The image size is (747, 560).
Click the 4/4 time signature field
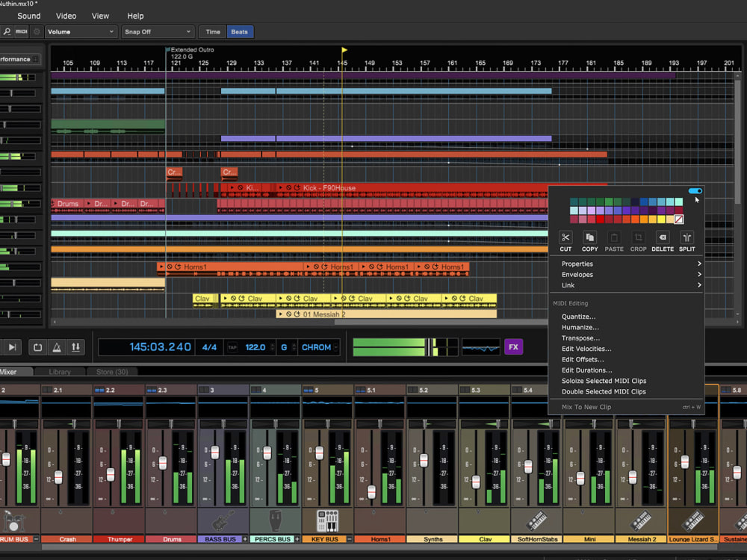click(209, 347)
